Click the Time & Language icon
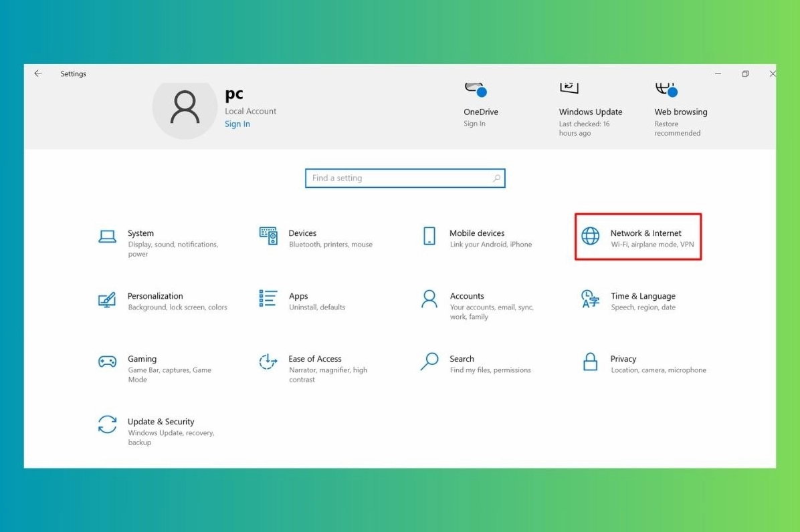Viewport: 800px width, 532px height. point(590,299)
